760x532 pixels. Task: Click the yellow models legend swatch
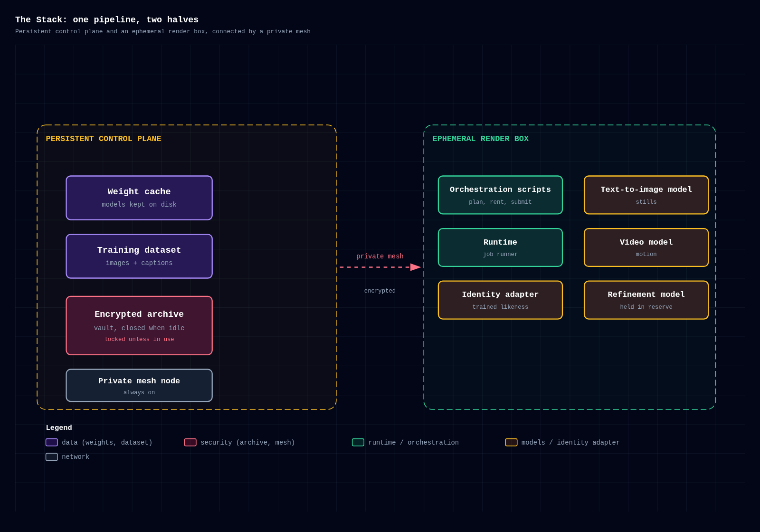coord(511,442)
